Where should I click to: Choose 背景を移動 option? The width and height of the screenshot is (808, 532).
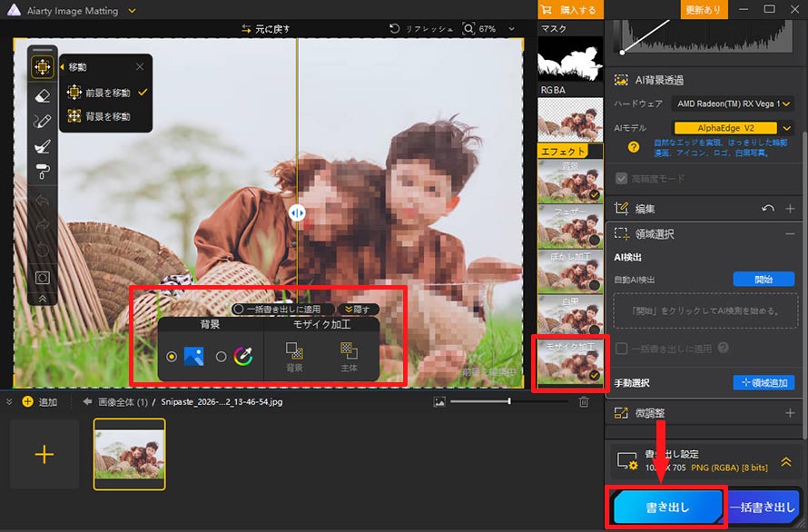[x=98, y=116]
